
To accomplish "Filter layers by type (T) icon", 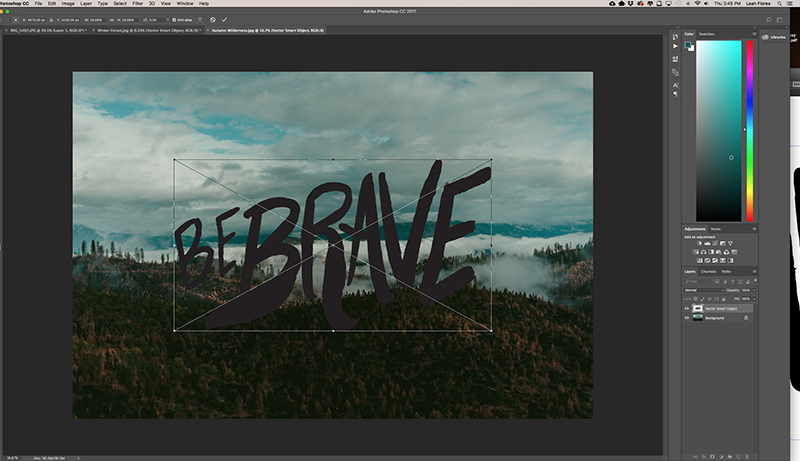I will point(733,281).
